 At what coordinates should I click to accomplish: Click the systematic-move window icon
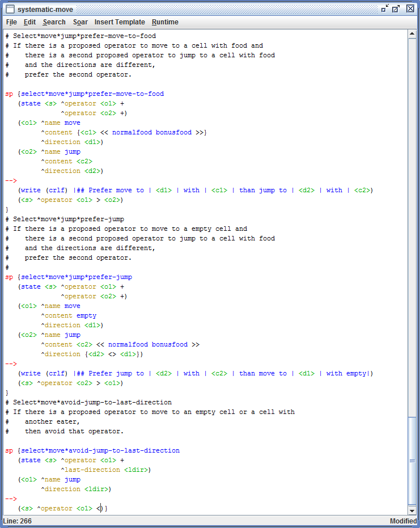(10, 9)
